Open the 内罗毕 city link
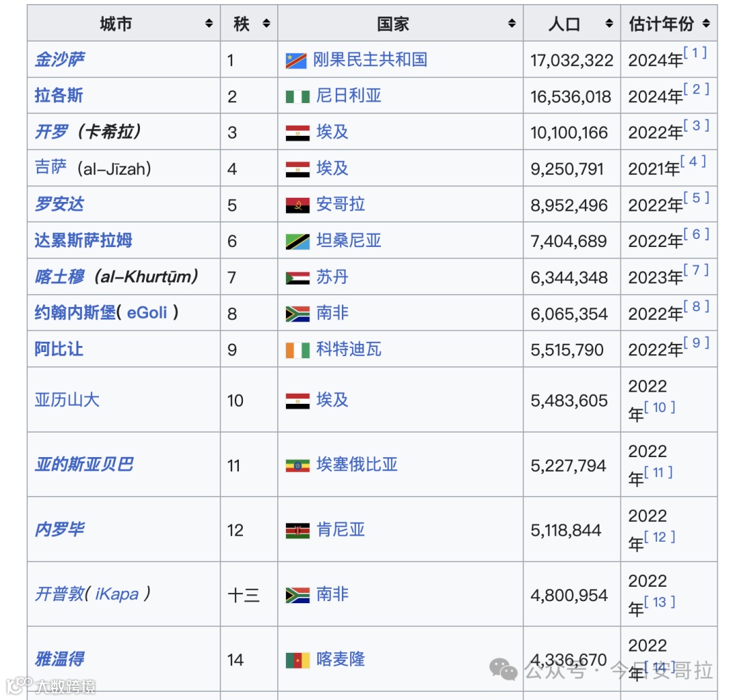The height and width of the screenshot is (700, 737). point(59,529)
